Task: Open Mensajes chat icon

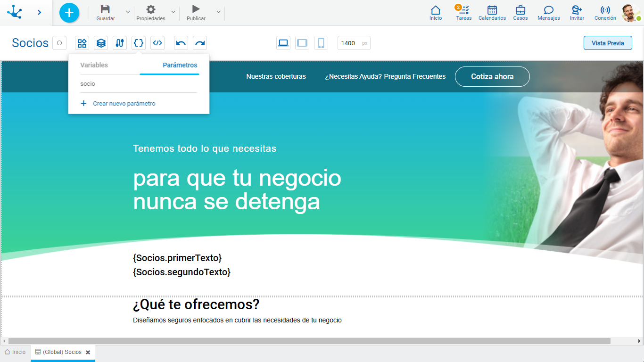Action: [x=549, y=10]
